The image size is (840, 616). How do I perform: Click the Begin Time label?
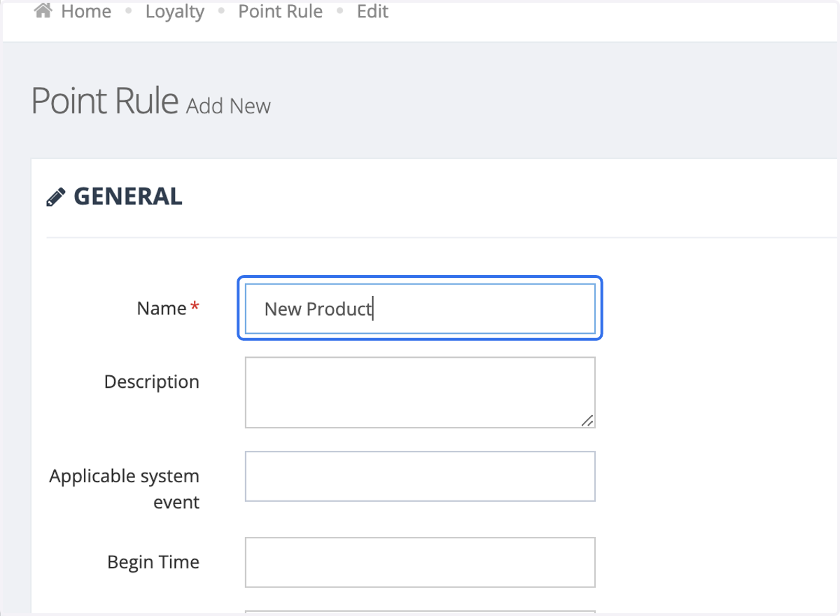click(x=153, y=562)
